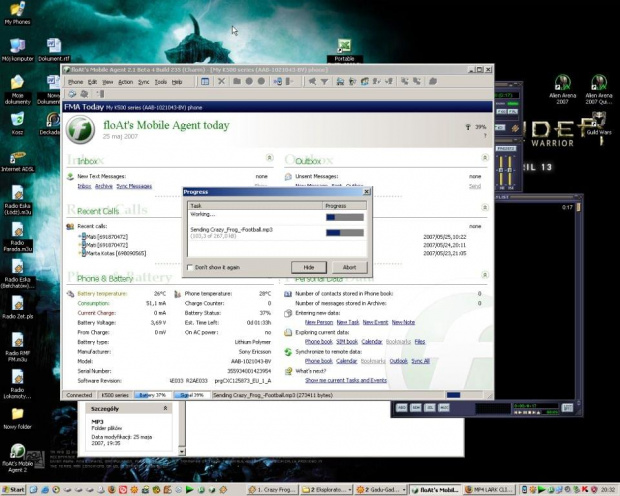The height and width of the screenshot is (496, 620).
Task: Click the folder icon in the main toolbar
Action: tap(237, 81)
